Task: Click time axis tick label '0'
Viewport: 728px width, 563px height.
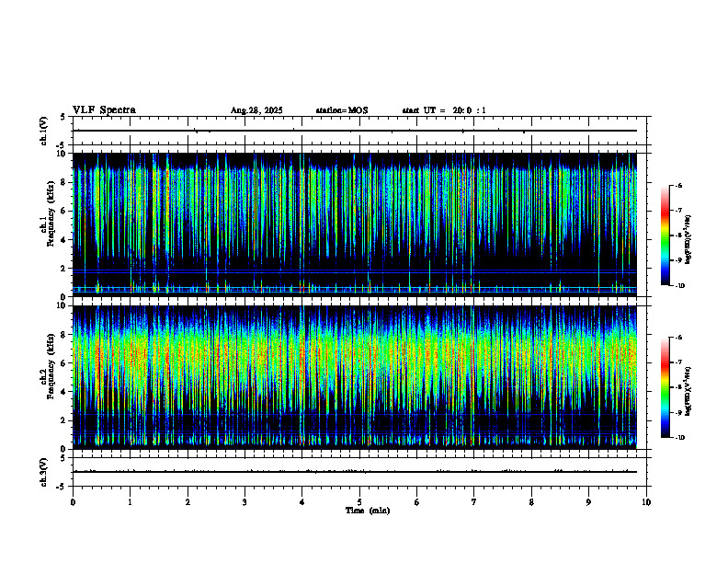Action: 73,502
